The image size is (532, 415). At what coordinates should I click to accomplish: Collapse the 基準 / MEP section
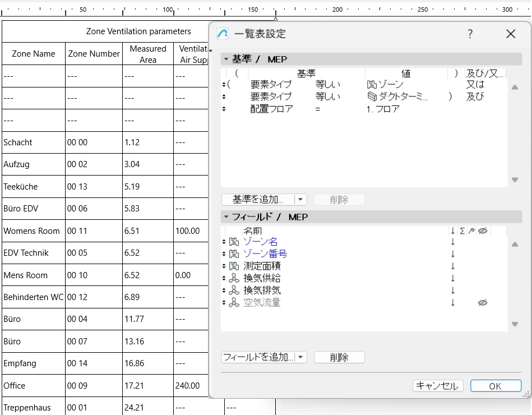(x=226, y=59)
